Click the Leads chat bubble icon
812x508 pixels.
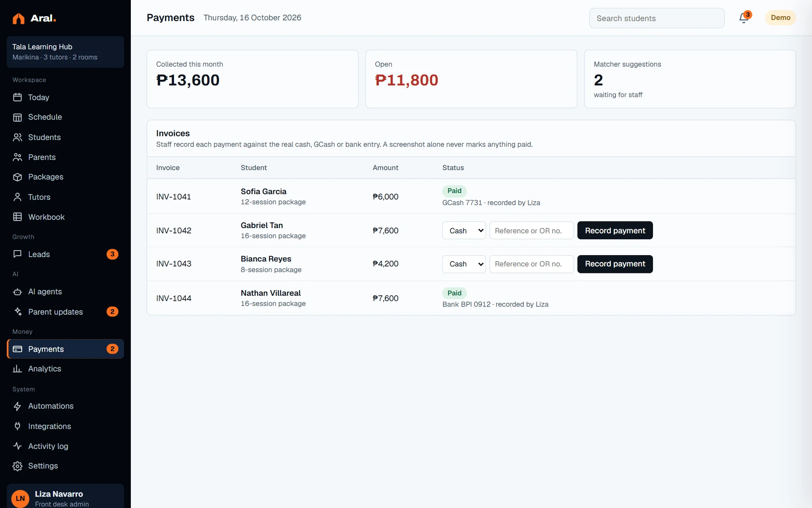pyautogui.click(x=17, y=254)
